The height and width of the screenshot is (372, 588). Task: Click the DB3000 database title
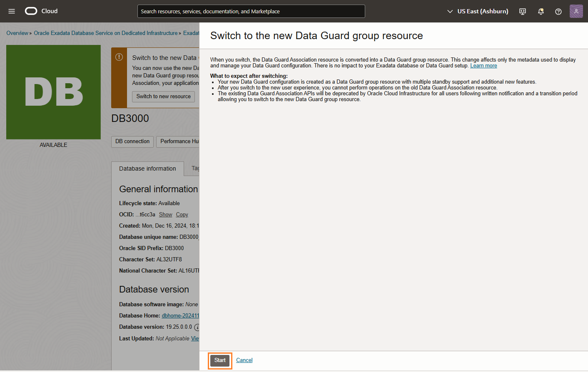(130, 118)
